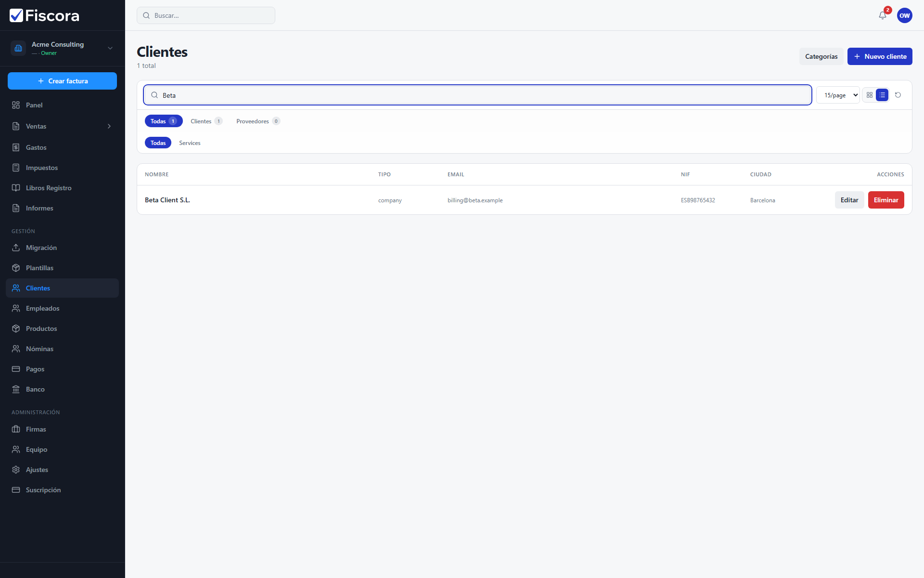Open the notifications bell
Screen dimensions: 924x578
coord(882,15)
